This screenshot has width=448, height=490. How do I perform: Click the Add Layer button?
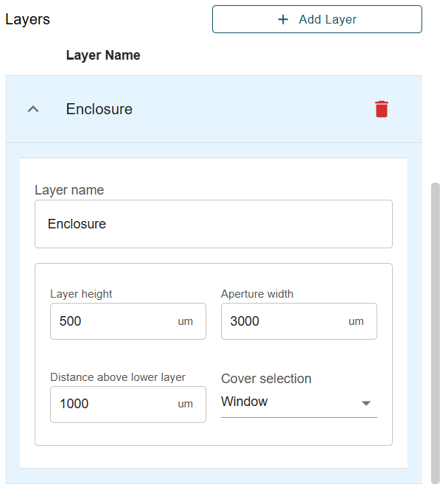point(317,19)
